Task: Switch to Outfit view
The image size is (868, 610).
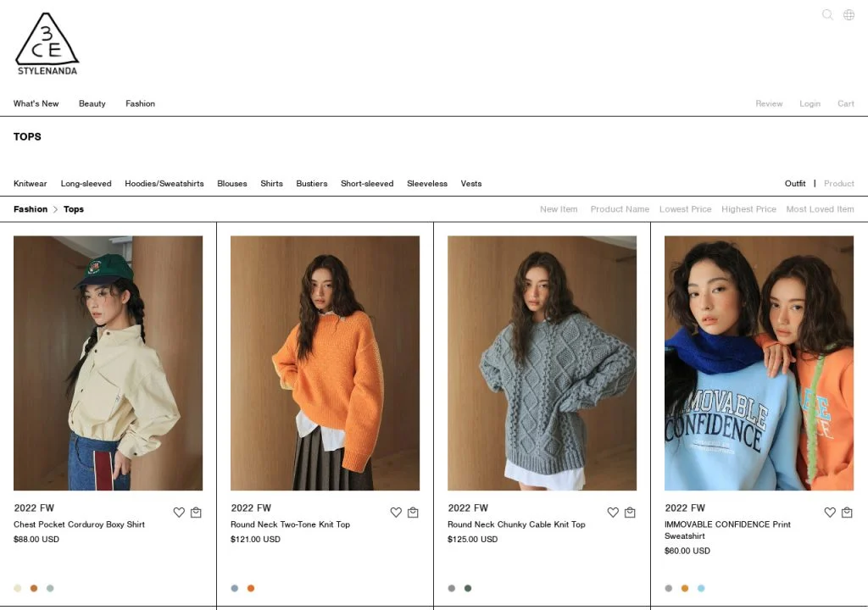Action: tap(794, 183)
